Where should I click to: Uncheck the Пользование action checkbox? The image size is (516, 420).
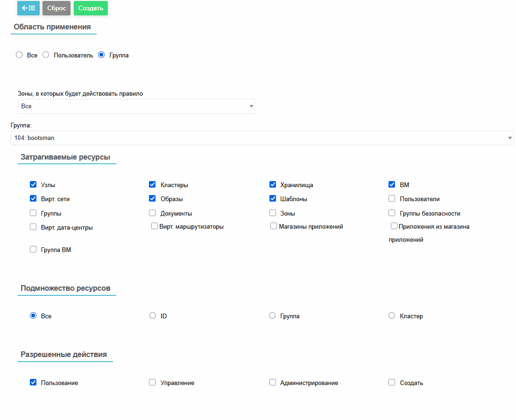click(33, 382)
